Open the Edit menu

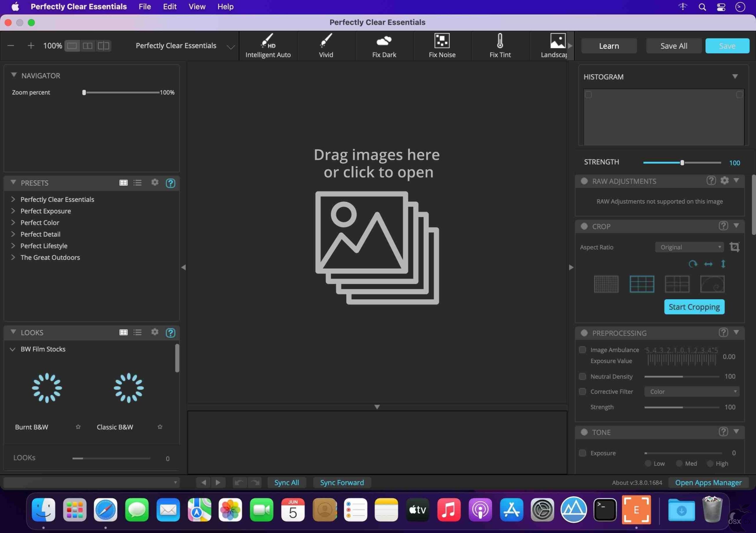point(170,6)
